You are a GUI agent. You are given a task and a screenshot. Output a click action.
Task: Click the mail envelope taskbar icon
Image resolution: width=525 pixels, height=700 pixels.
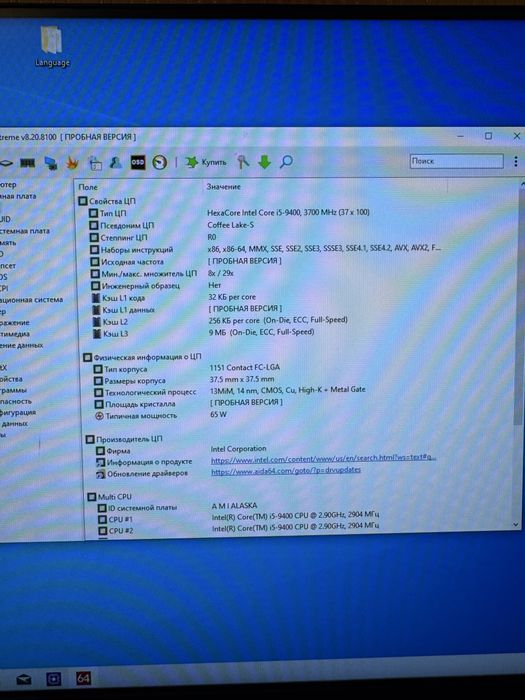pyautogui.click(x=23, y=680)
